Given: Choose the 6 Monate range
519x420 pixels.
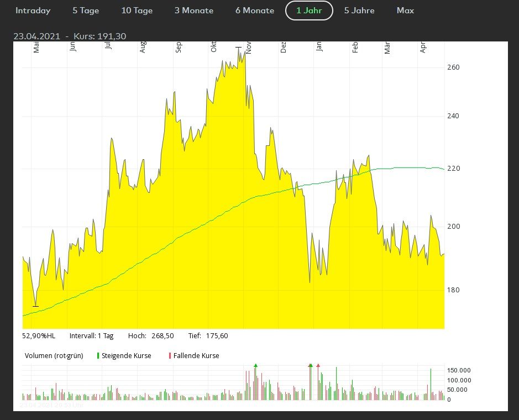Looking at the screenshot, I should 254,11.
